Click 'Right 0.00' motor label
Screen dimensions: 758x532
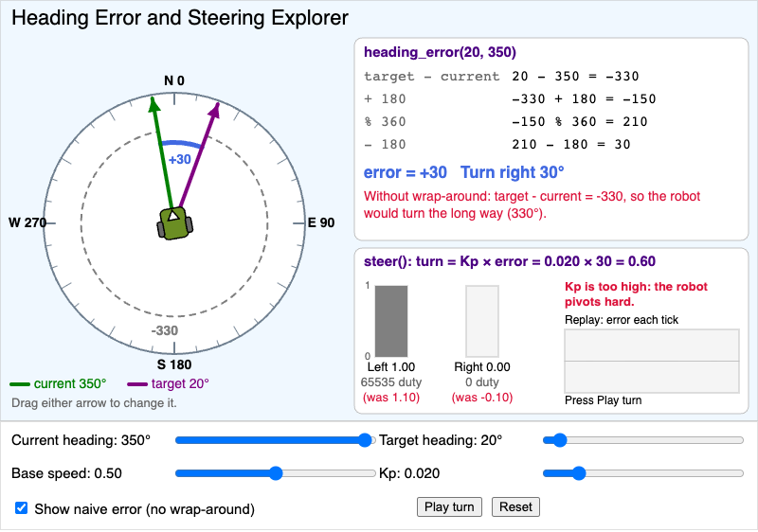[x=482, y=367]
